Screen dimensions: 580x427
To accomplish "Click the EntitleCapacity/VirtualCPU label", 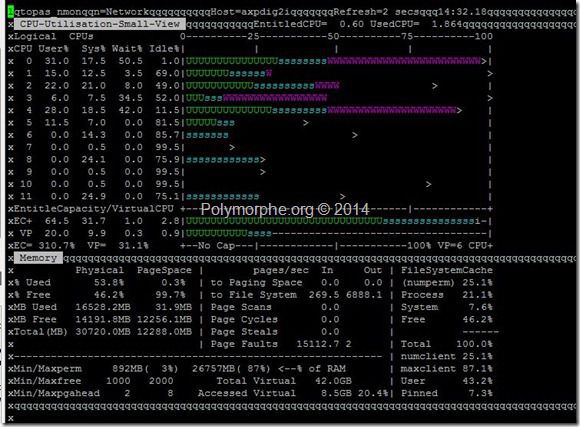I will 94,209.
